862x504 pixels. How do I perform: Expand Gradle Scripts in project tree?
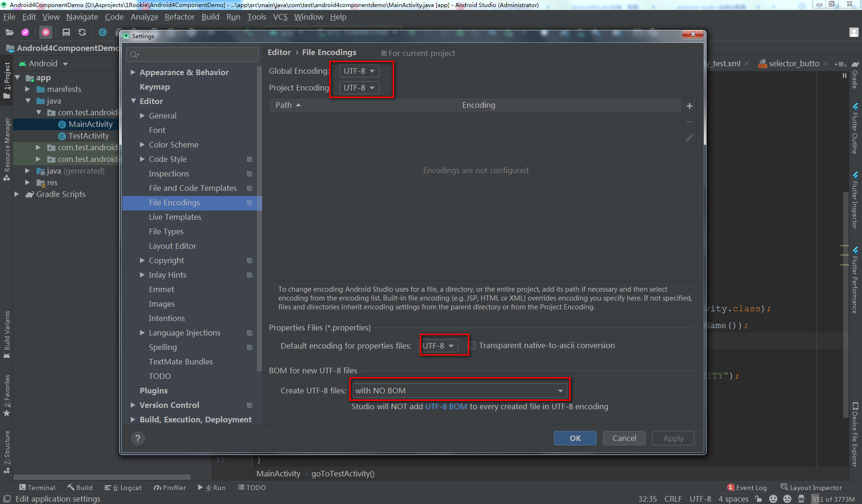coord(17,194)
